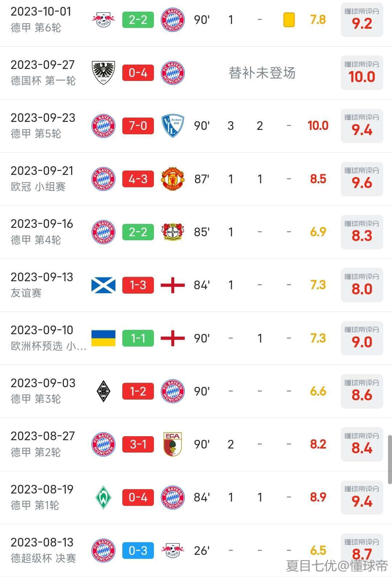
Task: Open the 9.6 rating box for 2023-09-21
Action: tap(362, 179)
